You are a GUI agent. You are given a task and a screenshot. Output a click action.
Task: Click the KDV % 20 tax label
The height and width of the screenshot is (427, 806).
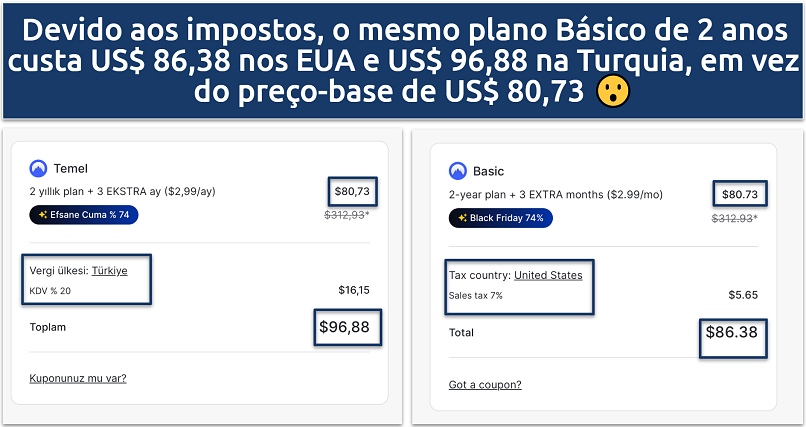(50, 291)
